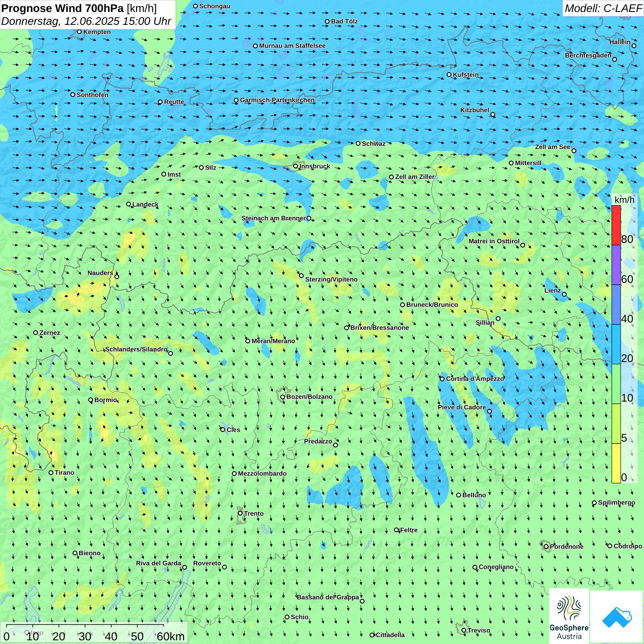
Task: Select the Bruneck/Brunico label
Action: pos(432,305)
